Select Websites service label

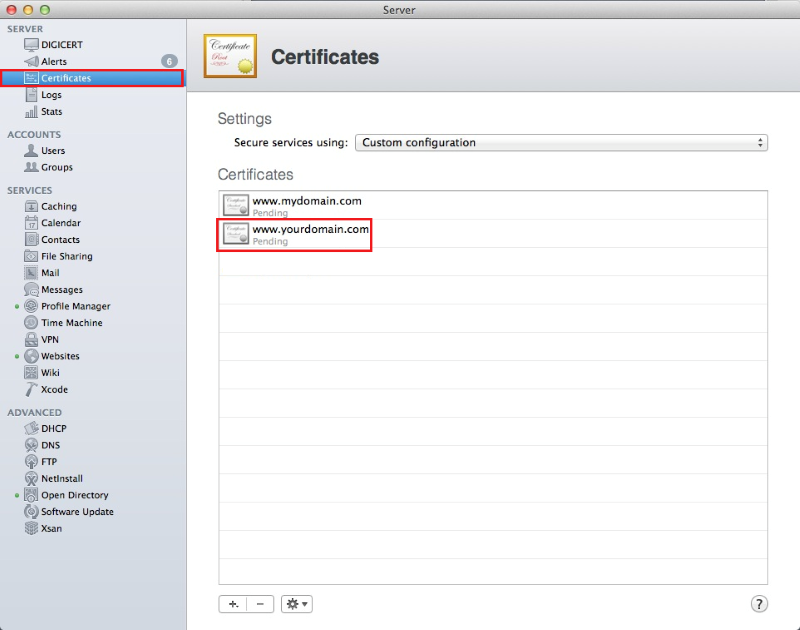point(60,356)
